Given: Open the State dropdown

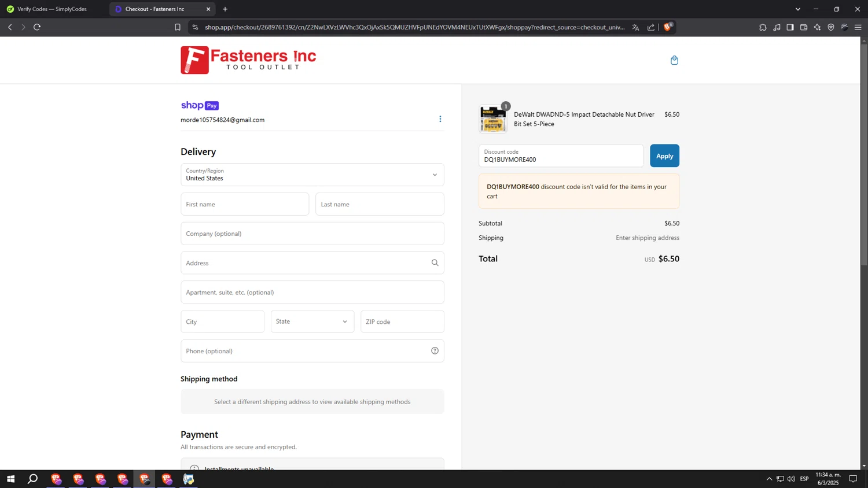Looking at the screenshot, I should (312, 321).
